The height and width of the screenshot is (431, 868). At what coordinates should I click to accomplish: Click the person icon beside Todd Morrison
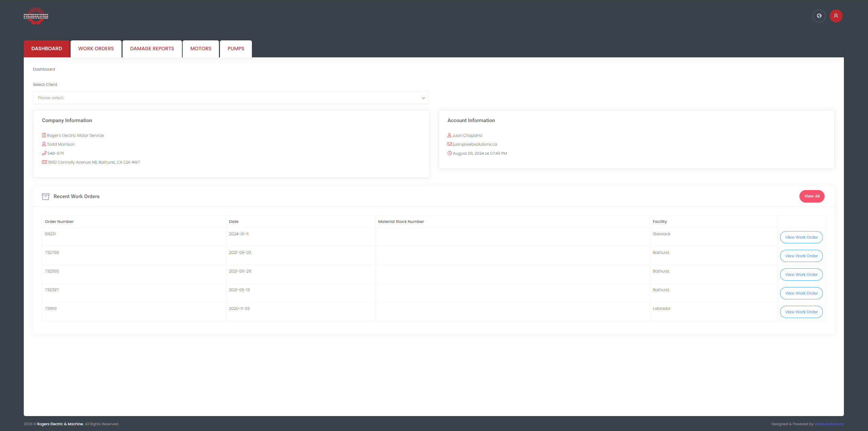(x=44, y=144)
